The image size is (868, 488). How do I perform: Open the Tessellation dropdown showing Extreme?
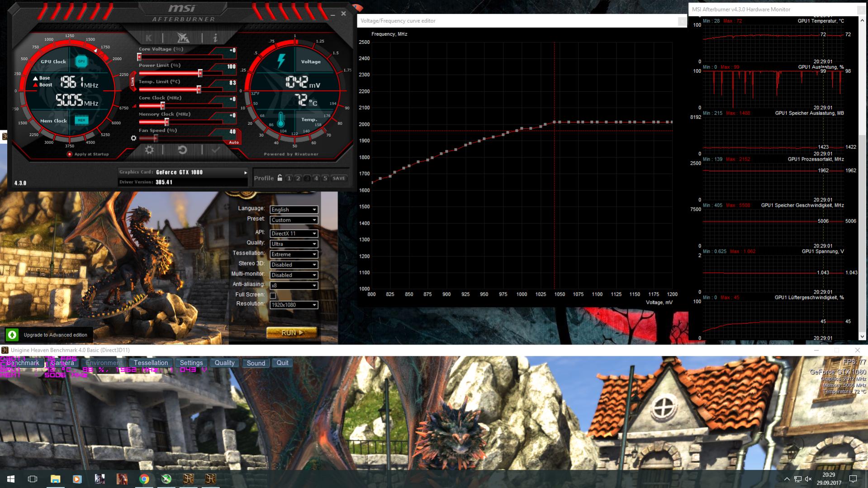click(294, 254)
